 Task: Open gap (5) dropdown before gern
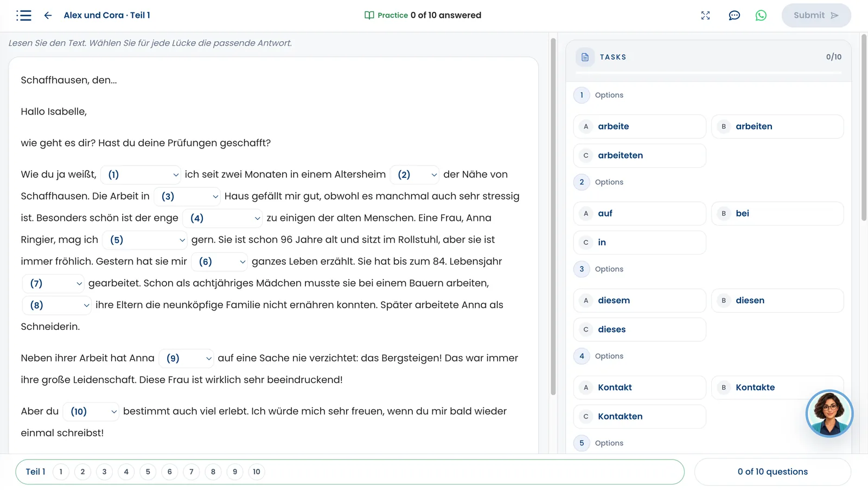click(145, 240)
